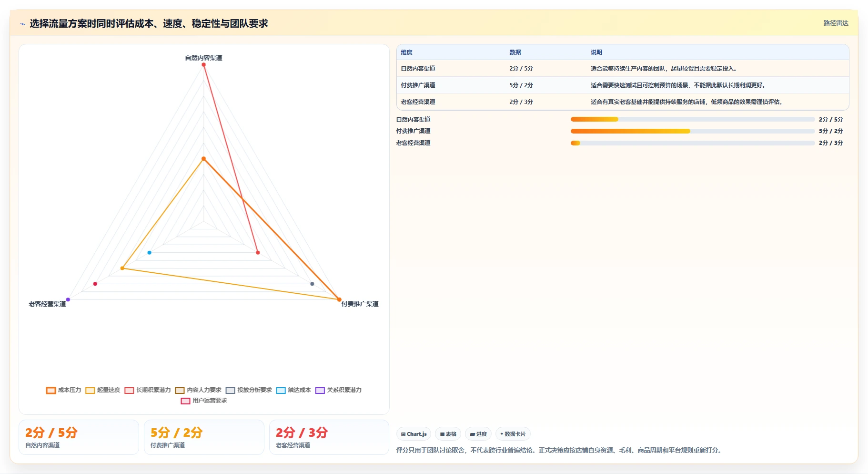Toggle the 内容人力要求 legend series
Screen dimensions: 868x474
tap(198, 390)
